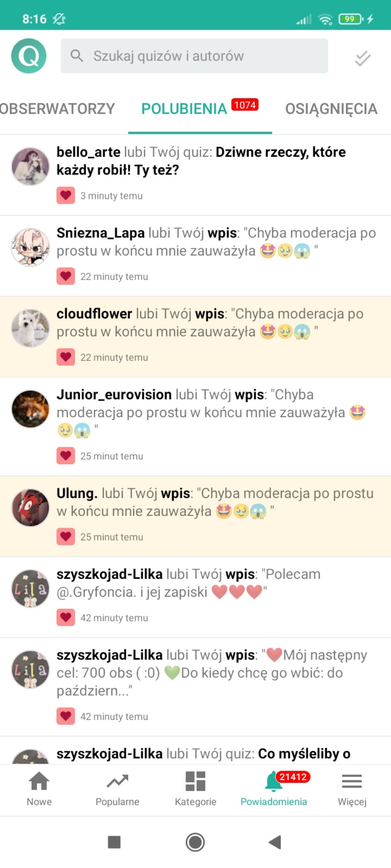Tap the Android home circle button

click(195, 842)
